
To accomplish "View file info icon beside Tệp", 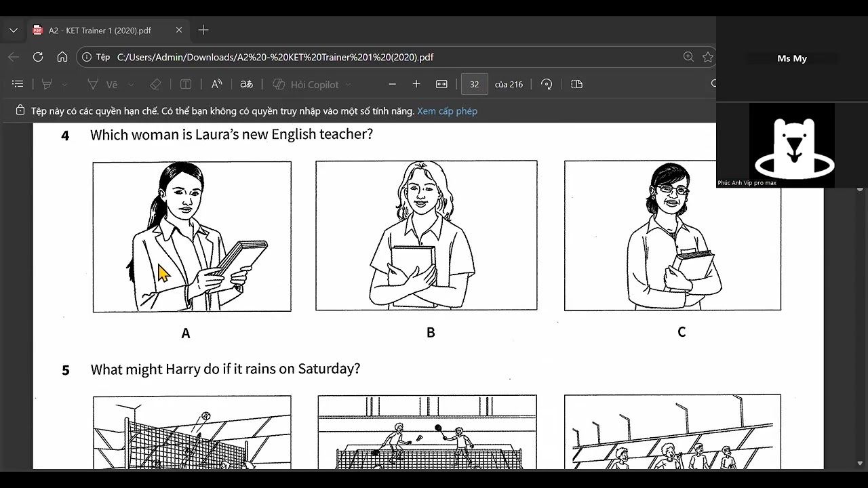I will coord(87,58).
